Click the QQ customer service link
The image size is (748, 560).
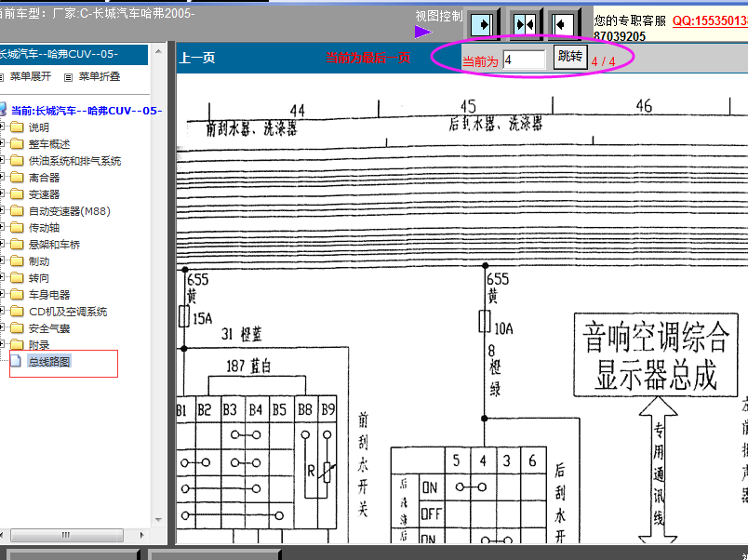tap(710, 21)
